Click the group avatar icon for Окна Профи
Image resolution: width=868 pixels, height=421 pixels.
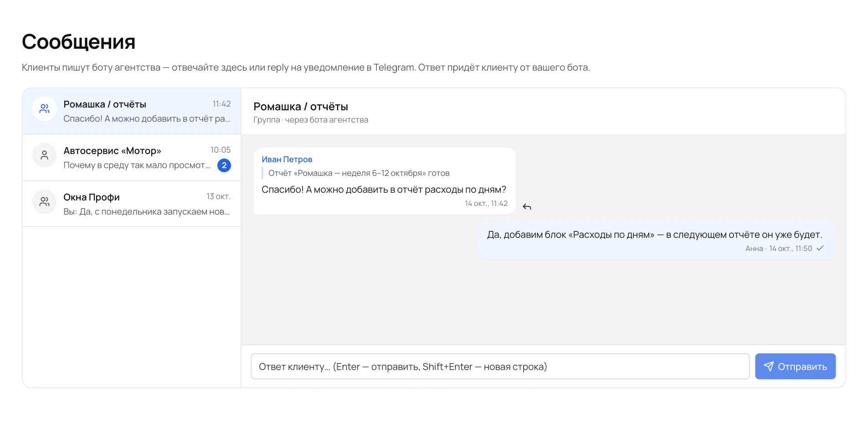(x=44, y=201)
